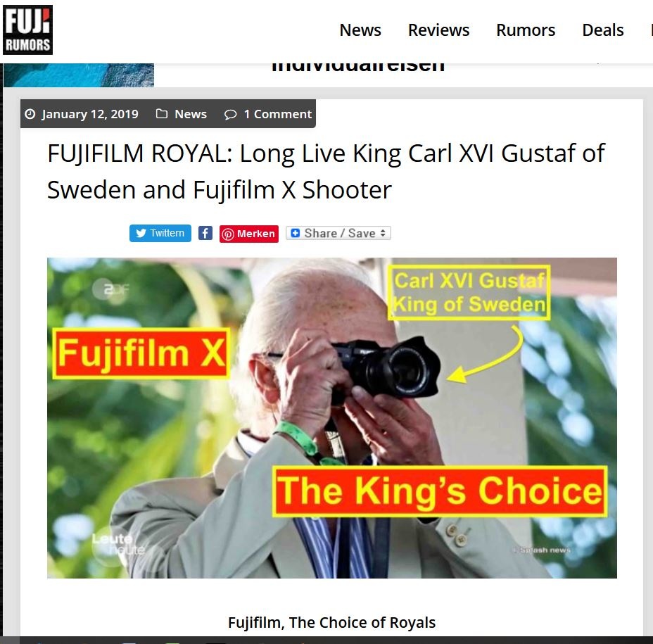Click the blue advertisement image thumbnail
This screenshot has height=644, width=653.
click(79, 75)
